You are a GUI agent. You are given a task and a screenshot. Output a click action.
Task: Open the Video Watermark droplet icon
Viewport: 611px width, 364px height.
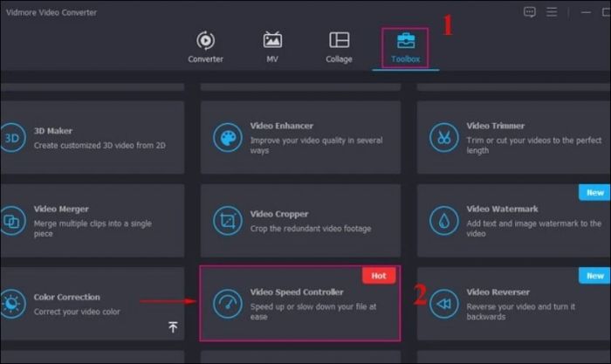(444, 220)
